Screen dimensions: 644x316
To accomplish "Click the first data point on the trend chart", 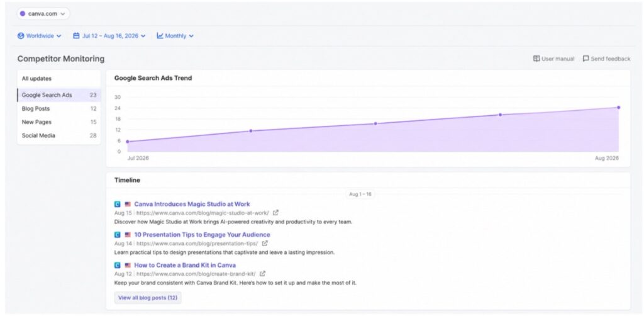I will pyautogui.click(x=127, y=142).
